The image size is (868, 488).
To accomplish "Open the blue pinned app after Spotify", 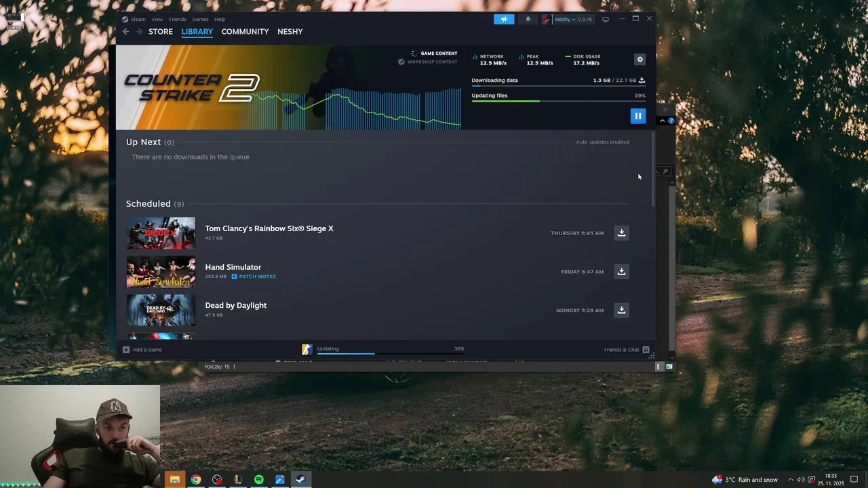I will (279, 480).
